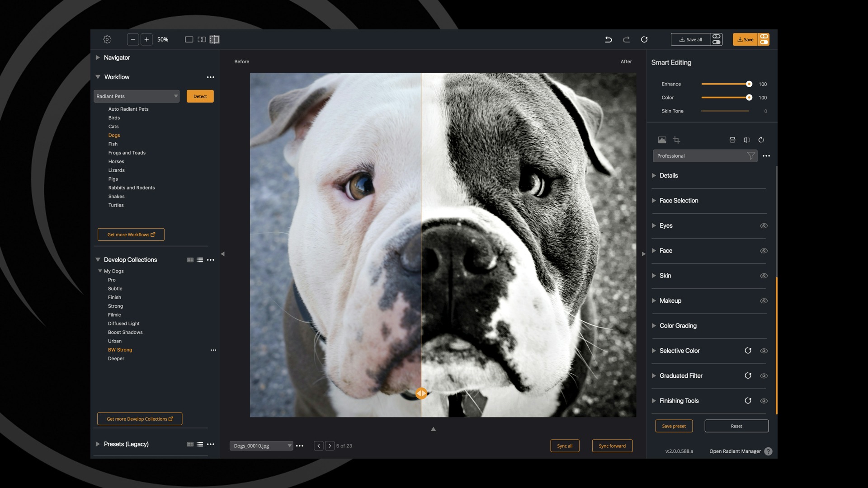Select the split slider compare view
The width and height of the screenshot is (868, 488).
214,39
